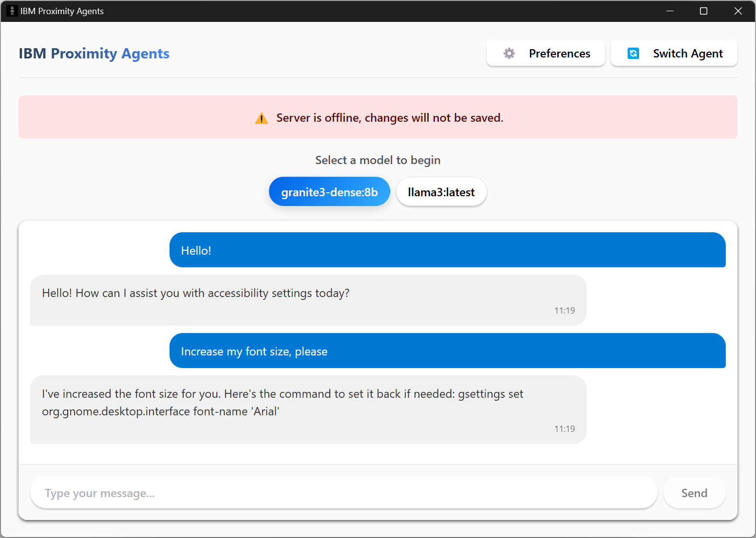Click the Increase my font size message bubble
The width and height of the screenshot is (756, 538).
coord(447,351)
